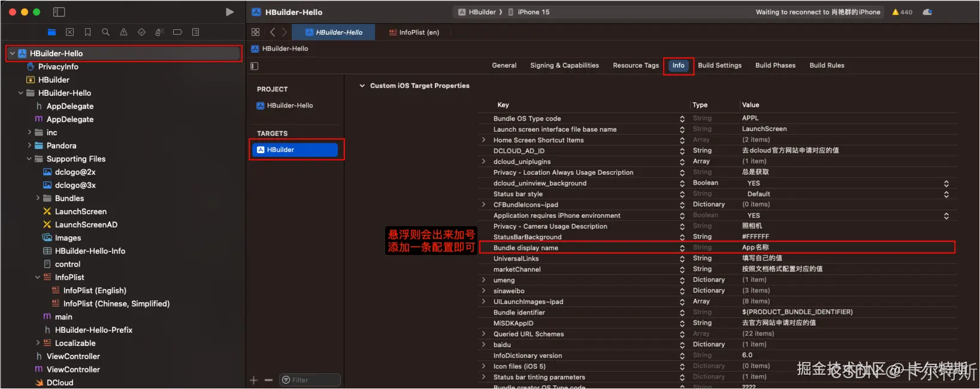The height and width of the screenshot is (389, 980).
Task: Collapse the Custom iOS Target Properties section
Action: (x=362, y=86)
